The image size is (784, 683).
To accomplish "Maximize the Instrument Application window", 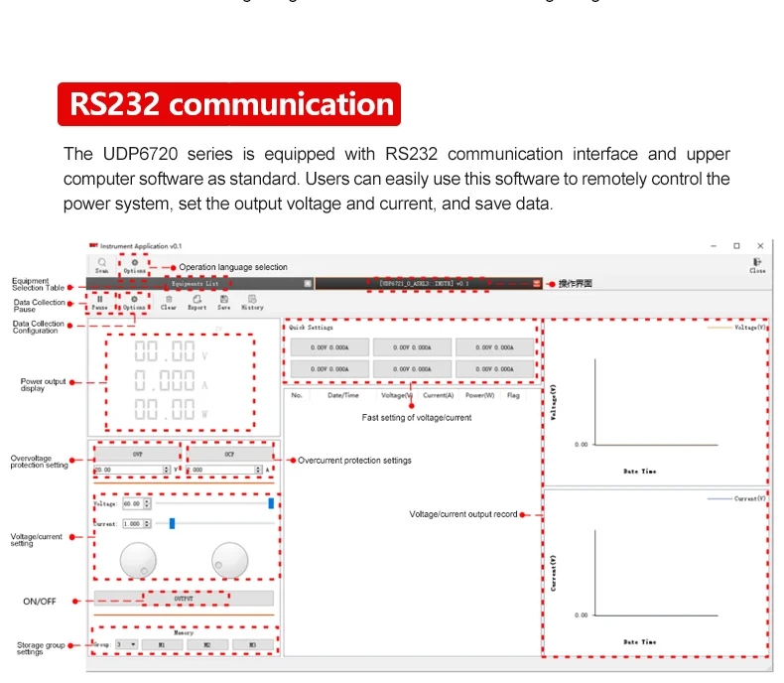I will [x=736, y=246].
